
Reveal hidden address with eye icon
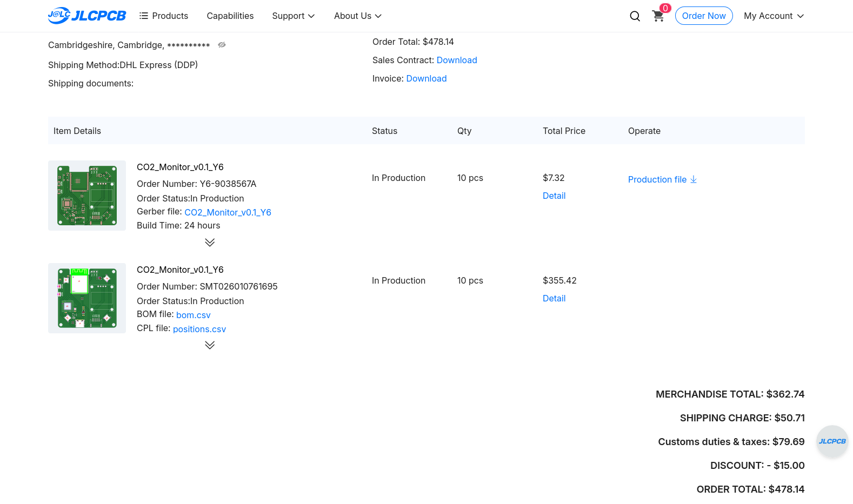coord(222,45)
